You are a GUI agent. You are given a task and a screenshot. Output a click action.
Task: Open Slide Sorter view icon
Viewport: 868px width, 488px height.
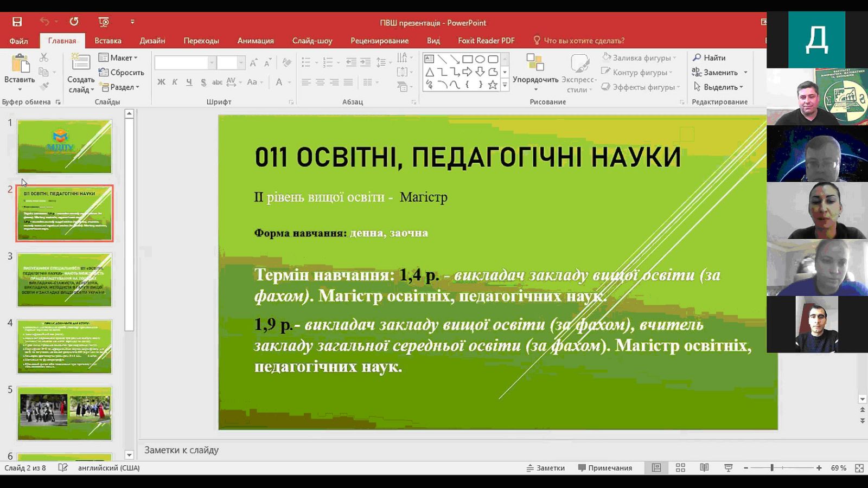coord(680,468)
